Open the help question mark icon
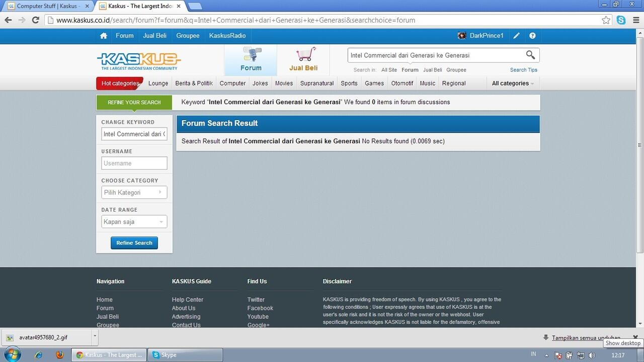Image resolution: width=644 pixels, height=362 pixels. 532,36
